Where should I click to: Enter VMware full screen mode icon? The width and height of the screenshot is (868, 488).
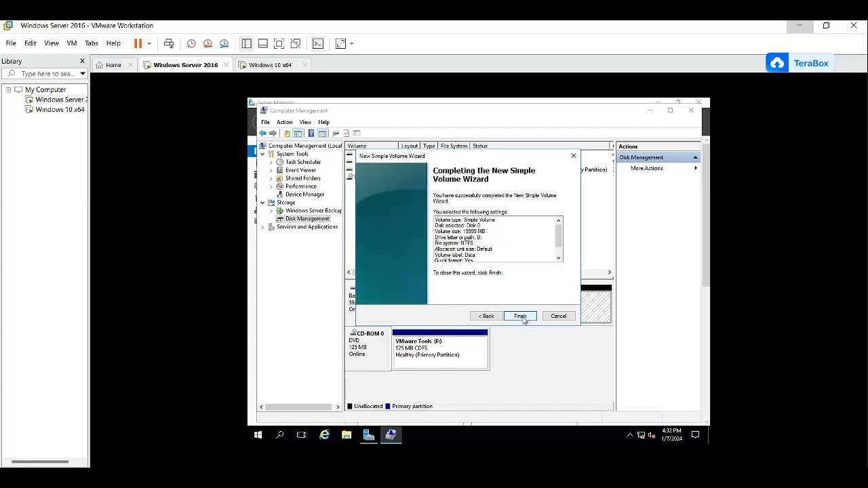[x=279, y=43]
